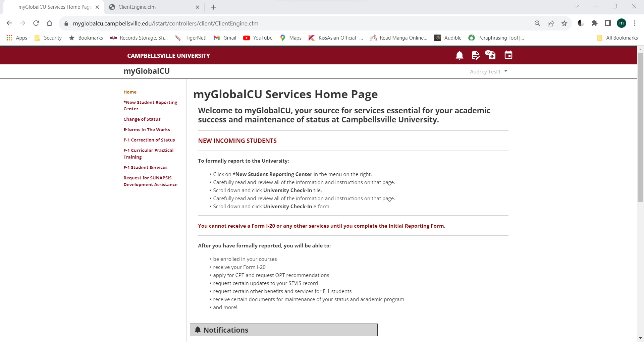Click the Extensions puzzle icon
Viewport: 644px width, 342px height.
(x=594, y=23)
